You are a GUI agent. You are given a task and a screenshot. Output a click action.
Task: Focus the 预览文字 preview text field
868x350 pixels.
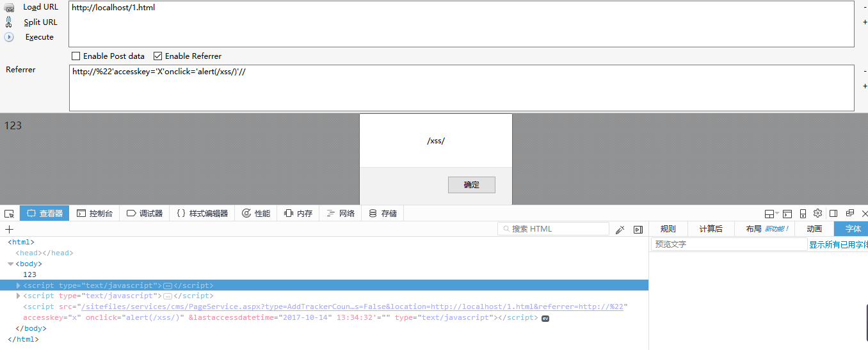pos(729,244)
